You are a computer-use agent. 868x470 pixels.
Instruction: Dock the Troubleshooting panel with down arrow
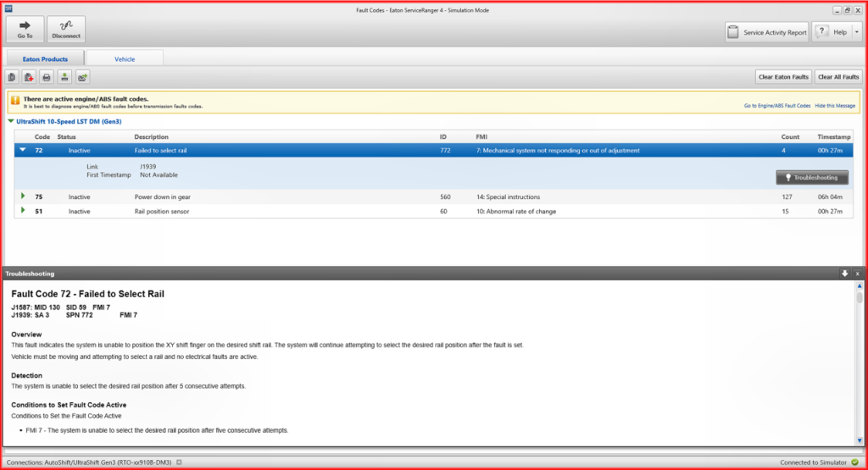click(845, 274)
